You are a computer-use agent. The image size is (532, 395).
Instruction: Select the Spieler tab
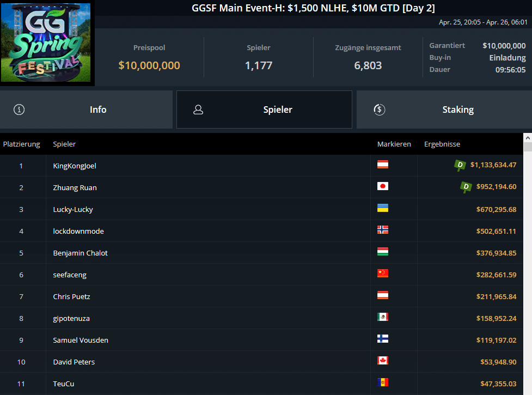[278, 110]
